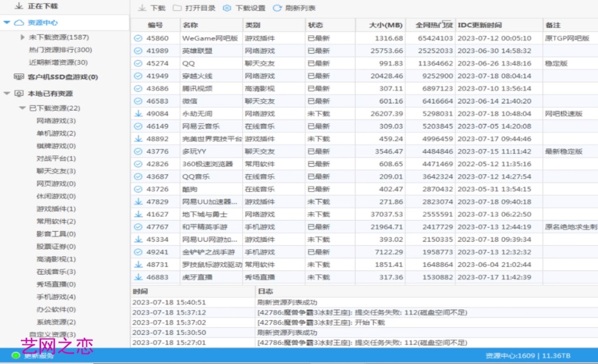Collapse the 本地已有资源 section

pyautogui.click(x=6, y=93)
